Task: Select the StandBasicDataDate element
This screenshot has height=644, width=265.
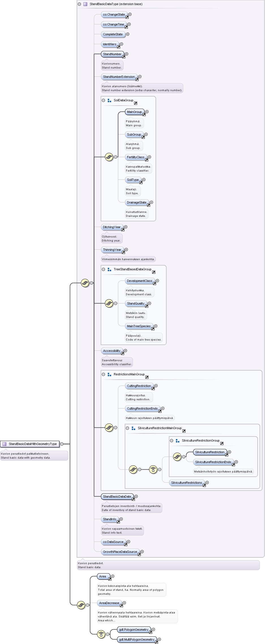Action: coord(117,497)
